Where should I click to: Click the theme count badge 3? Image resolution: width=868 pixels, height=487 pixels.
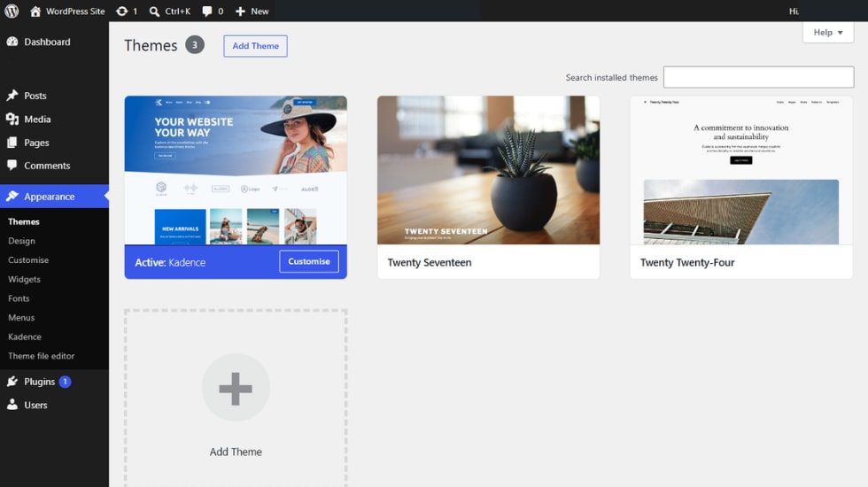pos(194,45)
